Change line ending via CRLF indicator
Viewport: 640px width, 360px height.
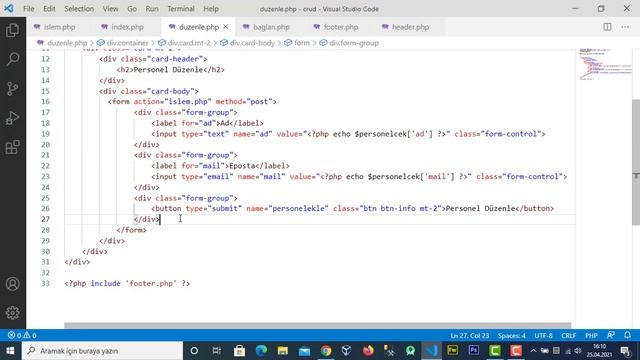click(569, 336)
